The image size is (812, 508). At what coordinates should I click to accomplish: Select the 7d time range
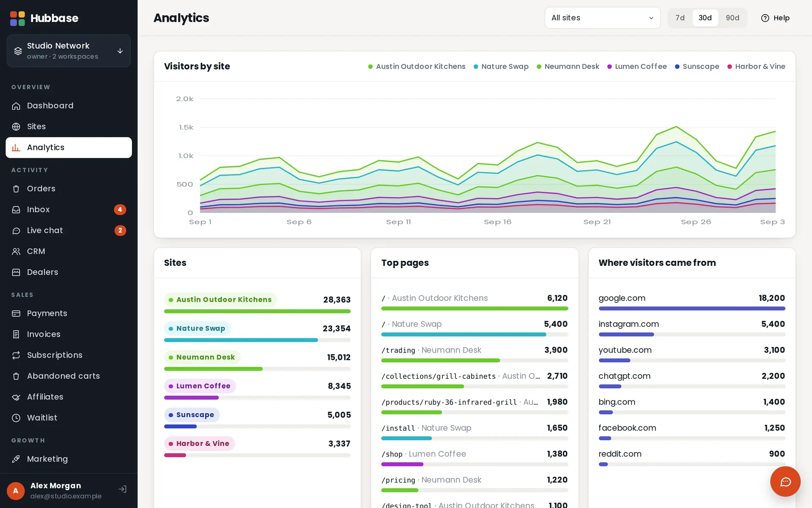coord(680,18)
